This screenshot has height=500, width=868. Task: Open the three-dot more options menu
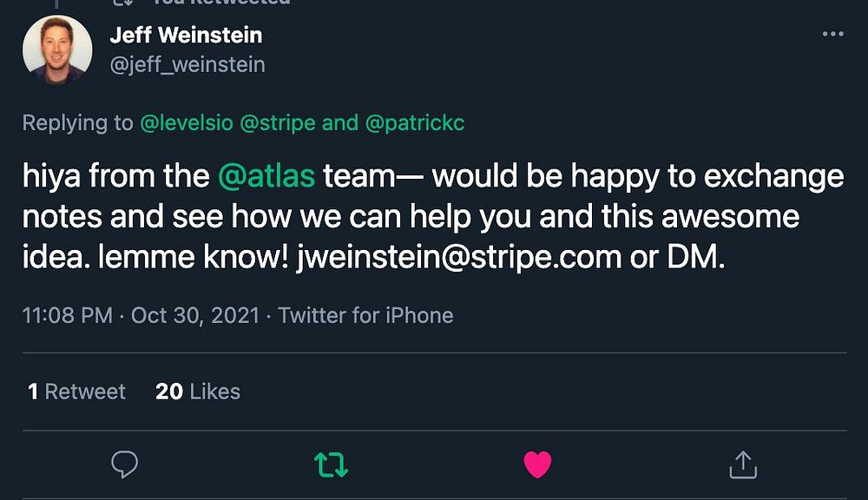[832, 34]
